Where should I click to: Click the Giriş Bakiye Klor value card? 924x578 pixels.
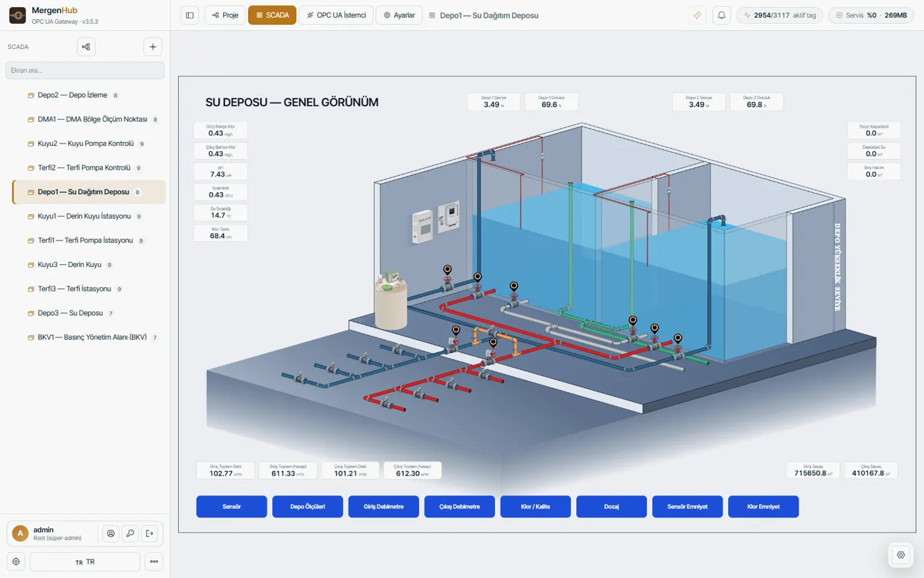point(220,130)
